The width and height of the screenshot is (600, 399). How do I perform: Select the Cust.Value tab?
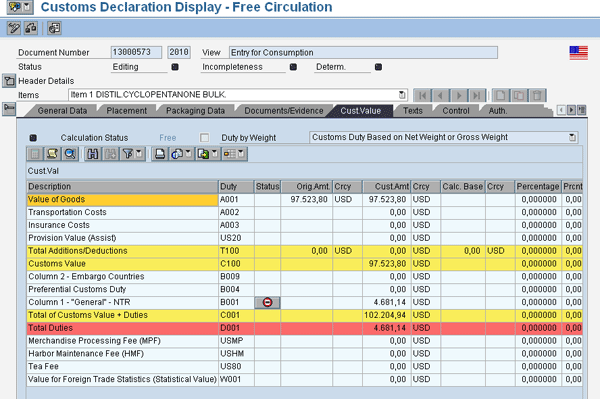tap(361, 111)
